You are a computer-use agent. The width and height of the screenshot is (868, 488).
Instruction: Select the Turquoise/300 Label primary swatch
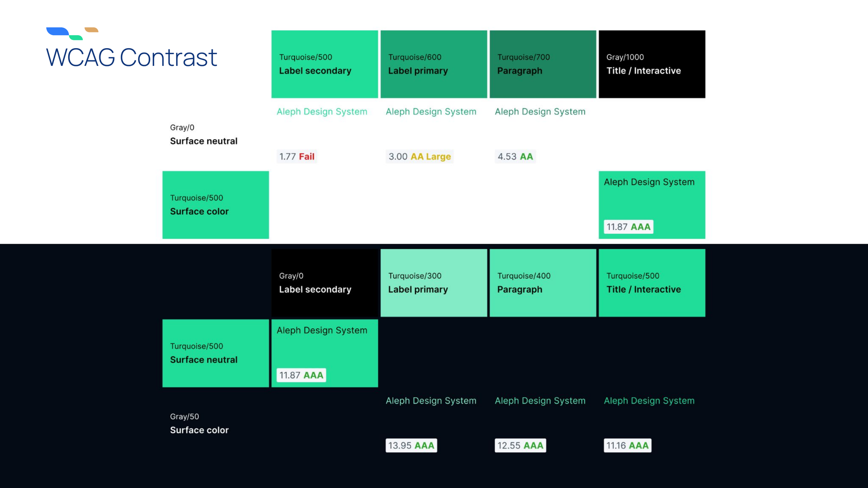(x=434, y=283)
